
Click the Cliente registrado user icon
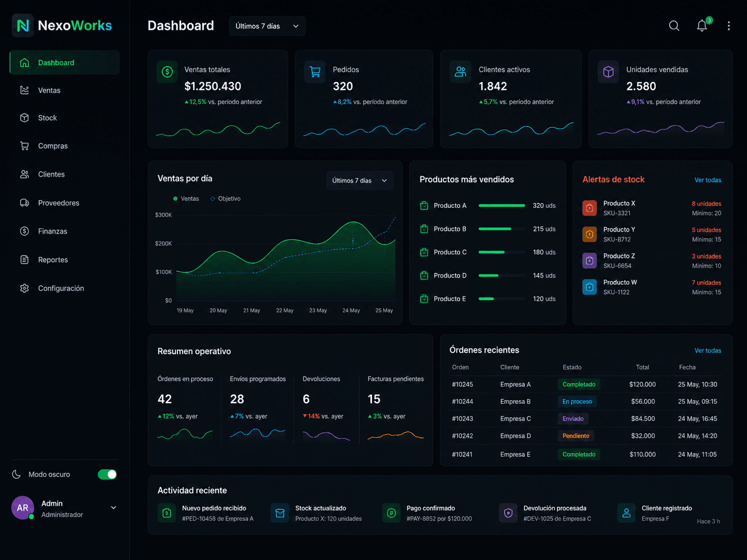tap(626, 513)
